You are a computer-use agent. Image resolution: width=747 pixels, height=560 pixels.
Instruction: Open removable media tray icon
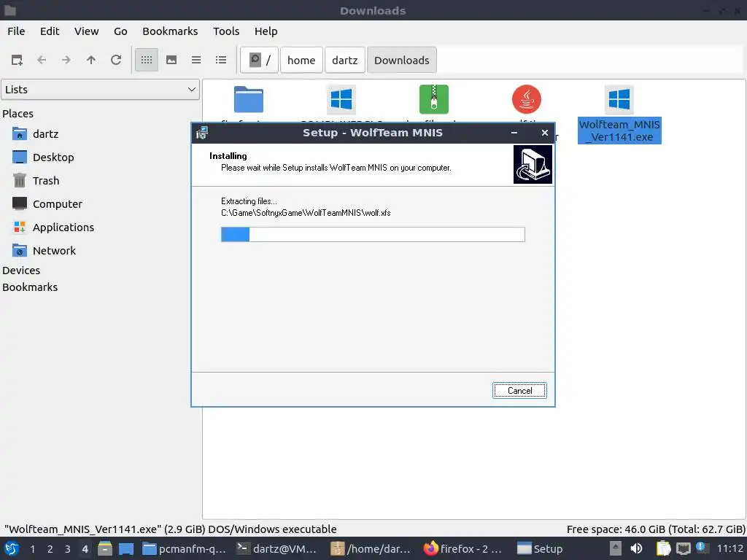[616, 548]
